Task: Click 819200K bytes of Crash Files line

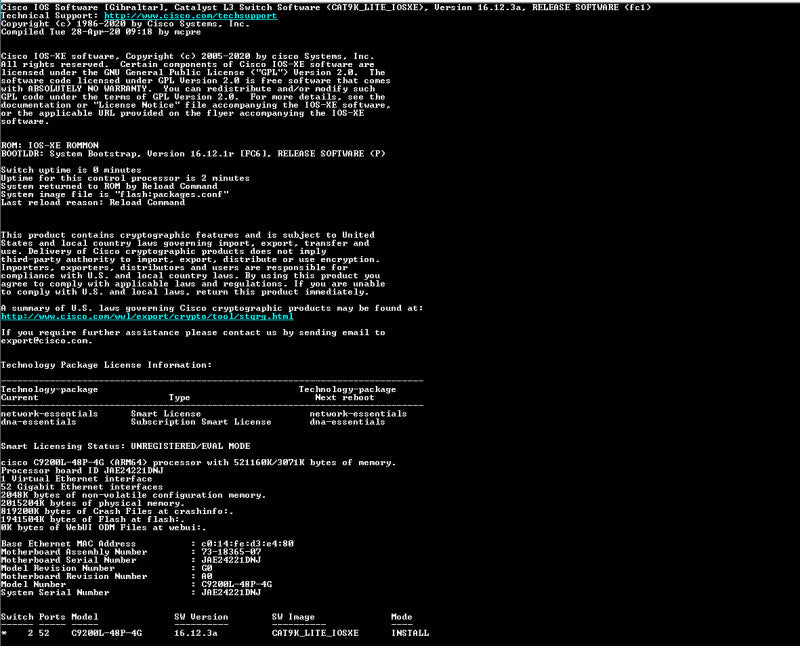Action: tap(117, 511)
